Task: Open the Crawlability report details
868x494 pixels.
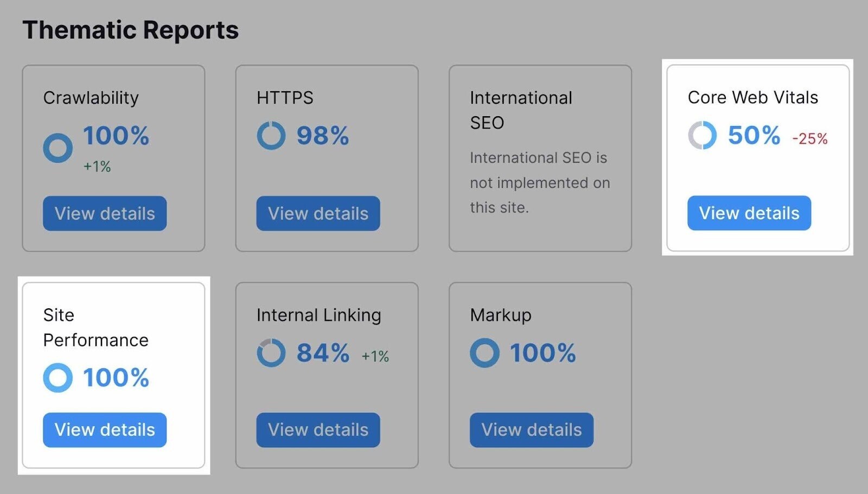Action: point(104,213)
